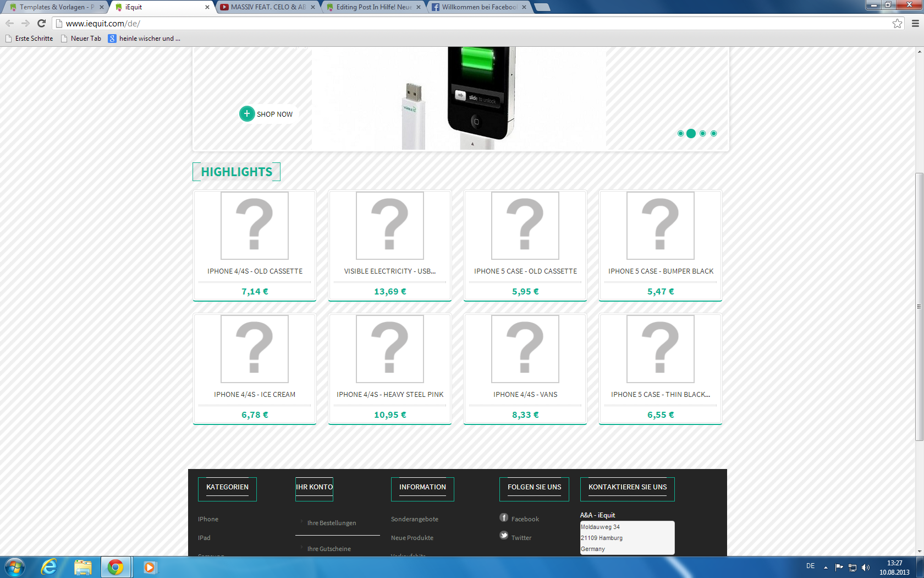Open the iPhone 5 Case Thin Black image

661,349
